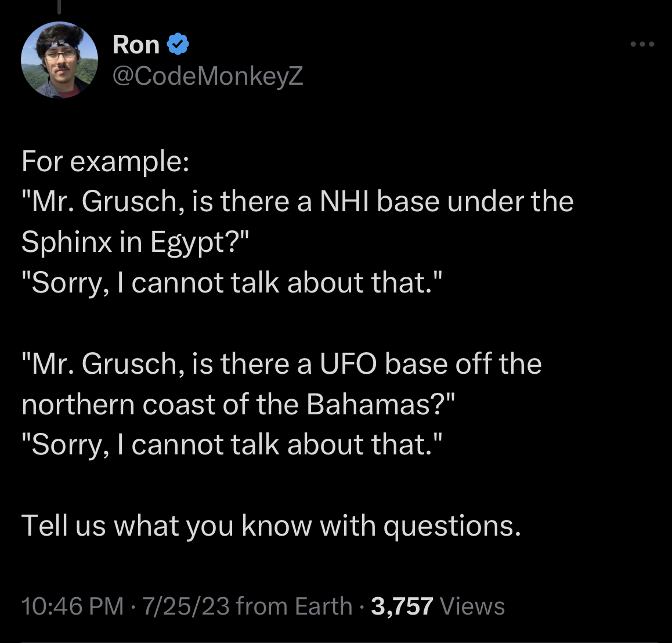Click the "NHI base under the" question line
Image resolution: width=672 pixels, height=643 pixels.
(297, 201)
